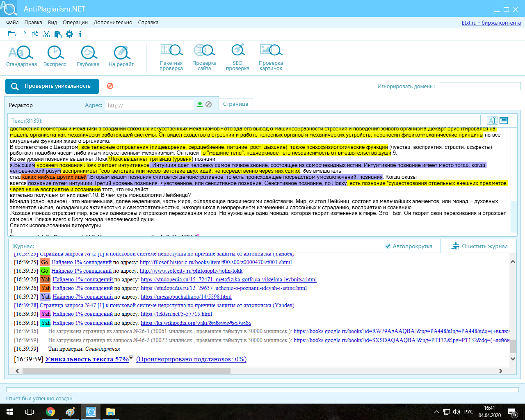Open the megaobuchalka.ru link in journal
Viewport: 525px width, 420px height.
pyautogui.click(x=186, y=297)
